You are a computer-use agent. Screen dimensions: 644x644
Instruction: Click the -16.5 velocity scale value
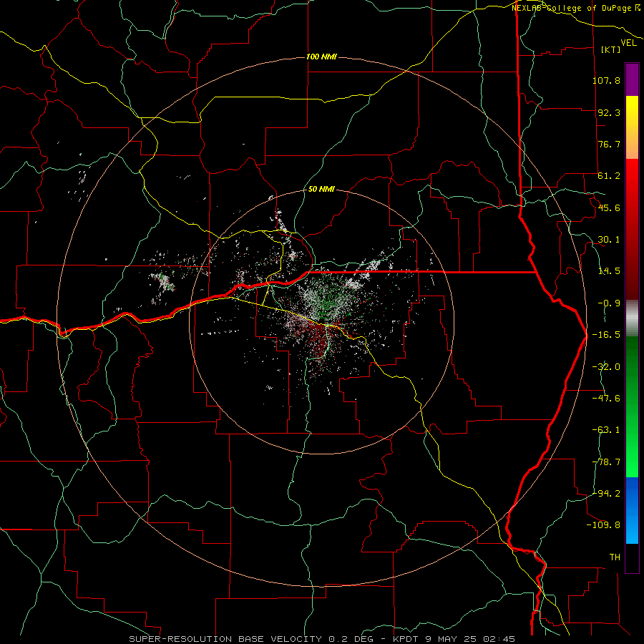[x=606, y=335]
